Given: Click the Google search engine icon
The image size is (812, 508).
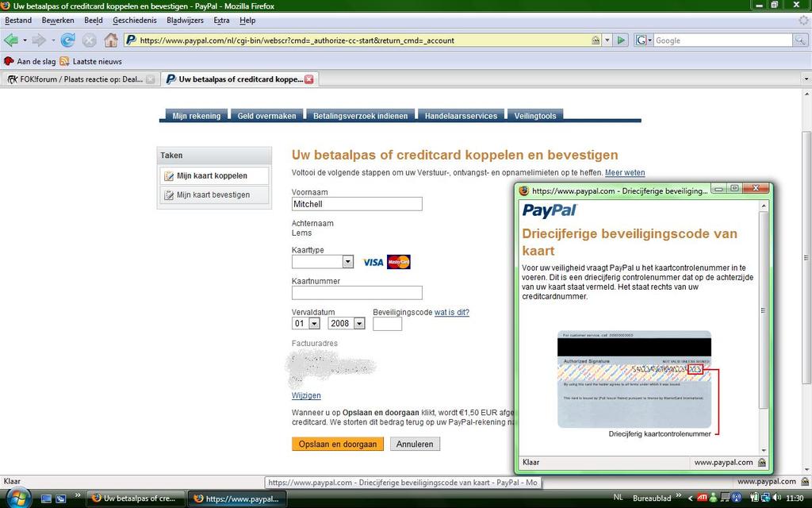Looking at the screenshot, I should tap(642, 40).
